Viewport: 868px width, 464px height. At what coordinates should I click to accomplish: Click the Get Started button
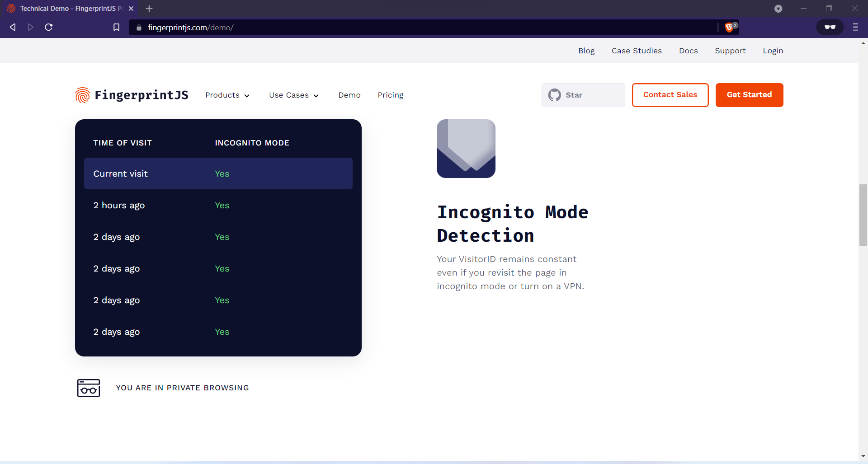coord(749,95)
